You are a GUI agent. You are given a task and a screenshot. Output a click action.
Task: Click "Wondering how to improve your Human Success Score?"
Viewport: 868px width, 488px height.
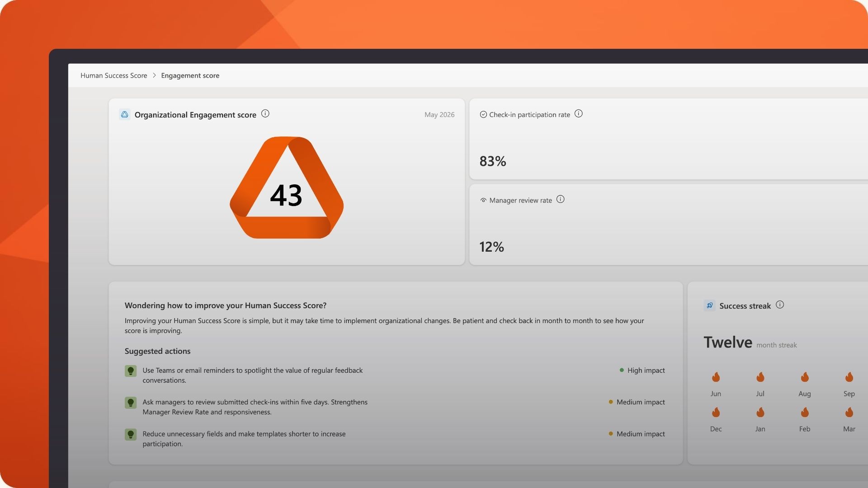226,305
